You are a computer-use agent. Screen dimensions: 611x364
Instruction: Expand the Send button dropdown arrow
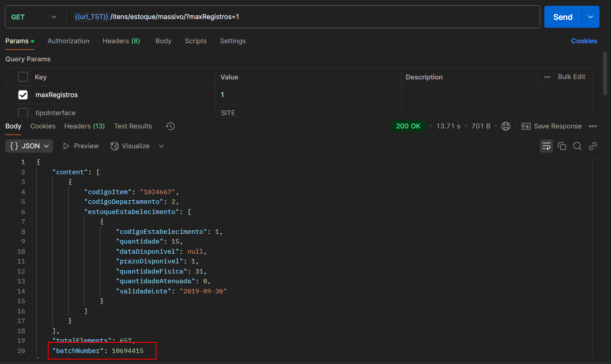point(591,17)
